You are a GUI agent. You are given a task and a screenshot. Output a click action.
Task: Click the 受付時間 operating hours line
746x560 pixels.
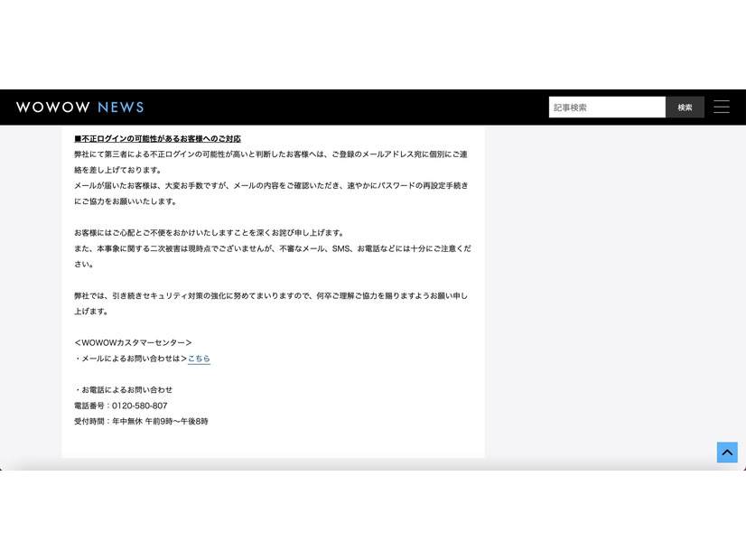pos(140,421)
